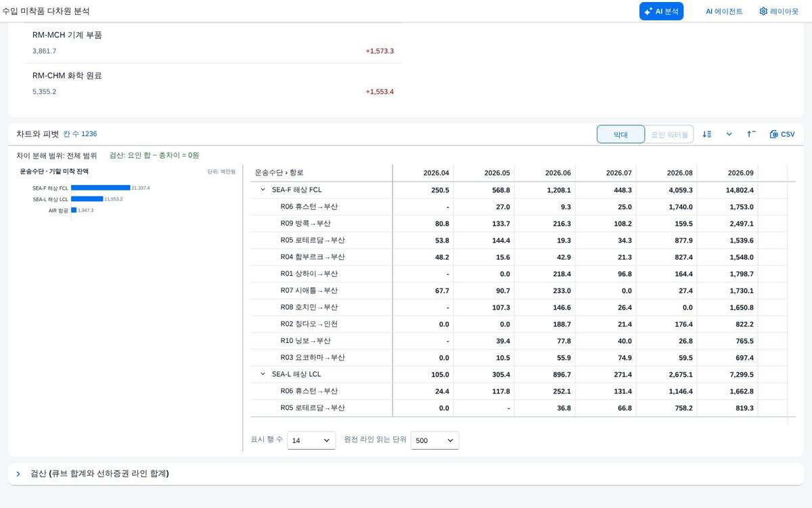Click the 1,208.1 cell in SEA-F row
812x508 pixels.
[545, 190]
